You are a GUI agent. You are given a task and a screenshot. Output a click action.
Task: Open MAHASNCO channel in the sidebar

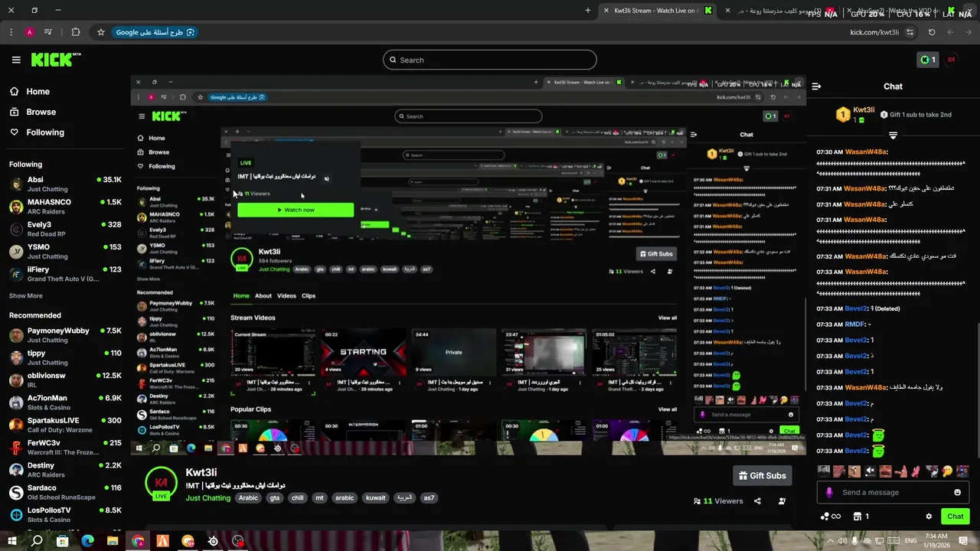point(65,207)
